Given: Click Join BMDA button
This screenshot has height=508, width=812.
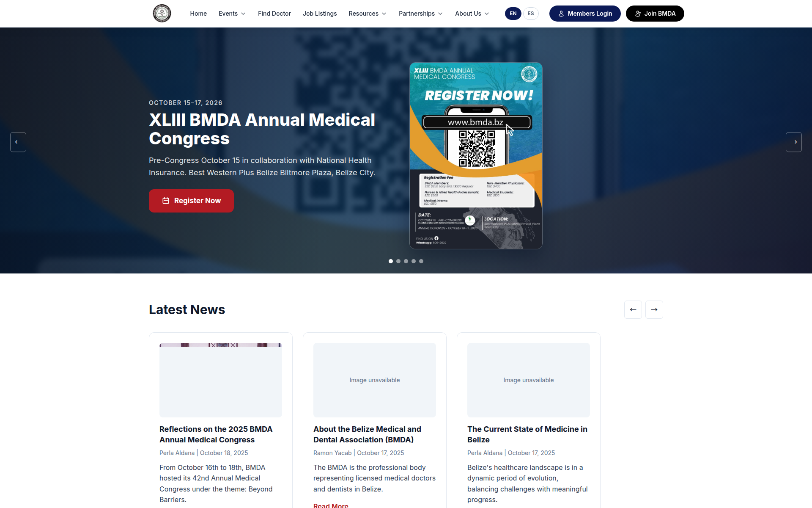Looking at the screenshot, I should [x=655, y=14].
